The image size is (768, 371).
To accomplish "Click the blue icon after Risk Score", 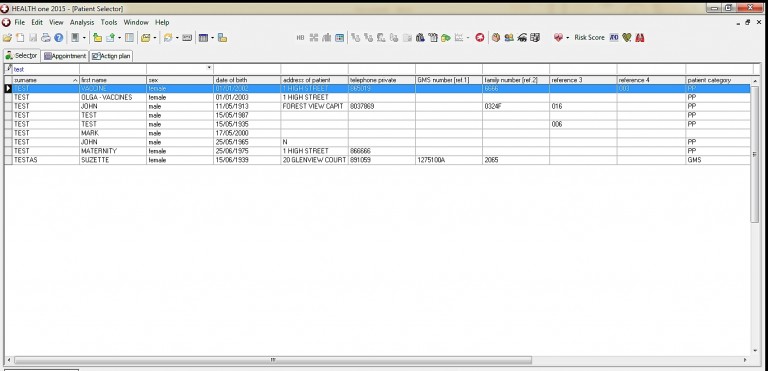I will pyautogui.click(x=614, y=38).
